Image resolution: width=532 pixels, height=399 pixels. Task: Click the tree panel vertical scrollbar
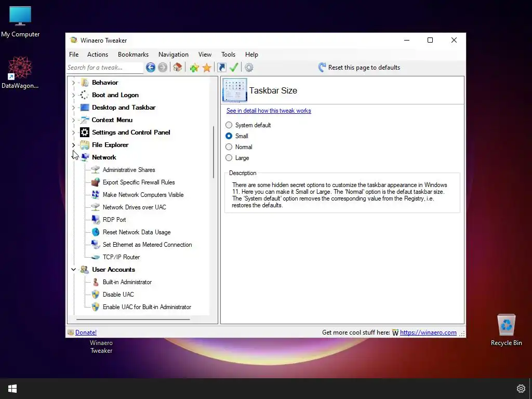(x=214, y=152)
